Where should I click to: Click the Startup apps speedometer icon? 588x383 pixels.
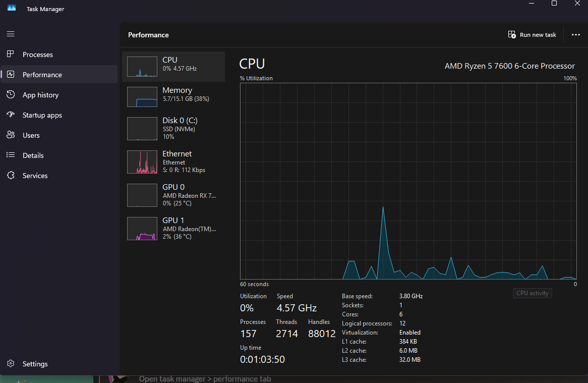(11, 115)
